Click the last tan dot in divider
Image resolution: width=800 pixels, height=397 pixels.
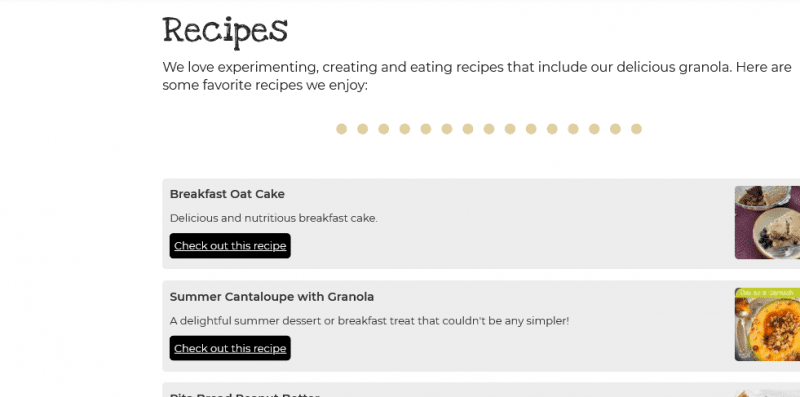coord(636,129)
